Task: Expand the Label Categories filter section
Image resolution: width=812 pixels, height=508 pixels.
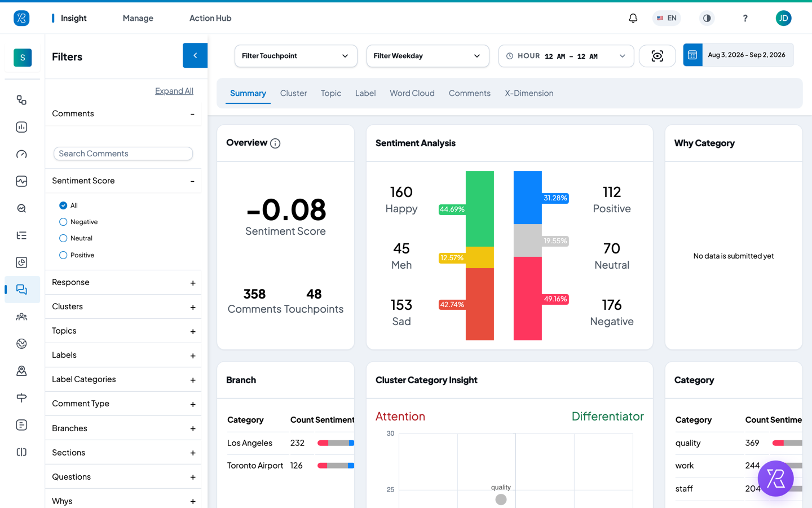Action: pyautogui.click(x=123, y=379)
